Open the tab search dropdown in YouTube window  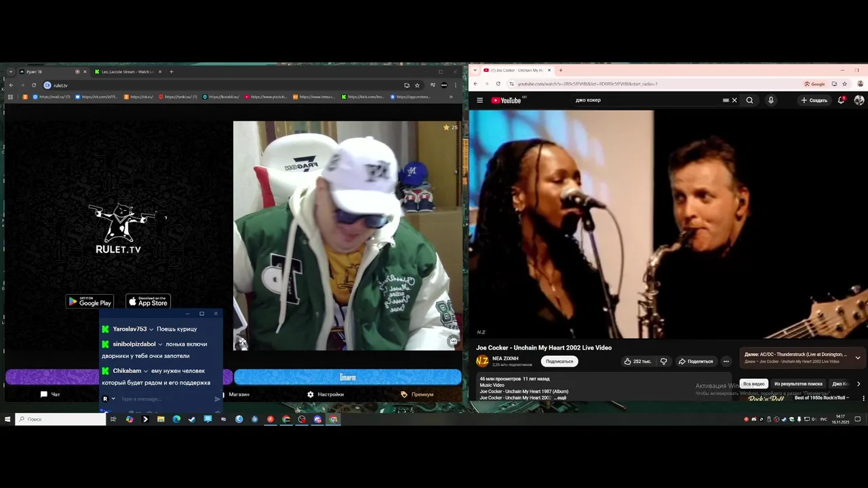click(475, 70)
